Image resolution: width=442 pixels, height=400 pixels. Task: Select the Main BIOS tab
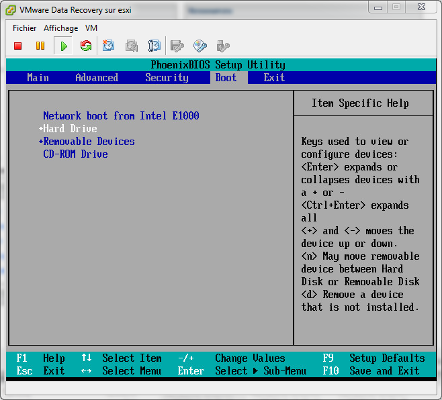coord(38,77)
